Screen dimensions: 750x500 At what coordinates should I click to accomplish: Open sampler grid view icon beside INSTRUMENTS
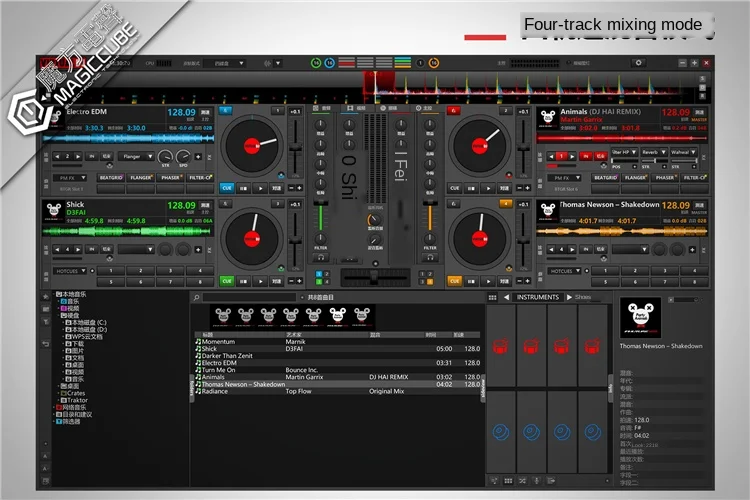(492, 297)
